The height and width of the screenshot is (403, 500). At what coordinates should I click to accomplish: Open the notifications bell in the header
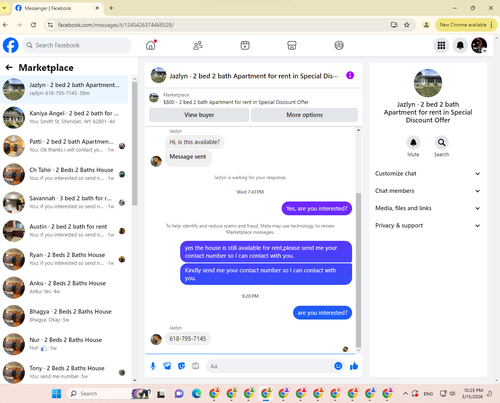[460, 45]
